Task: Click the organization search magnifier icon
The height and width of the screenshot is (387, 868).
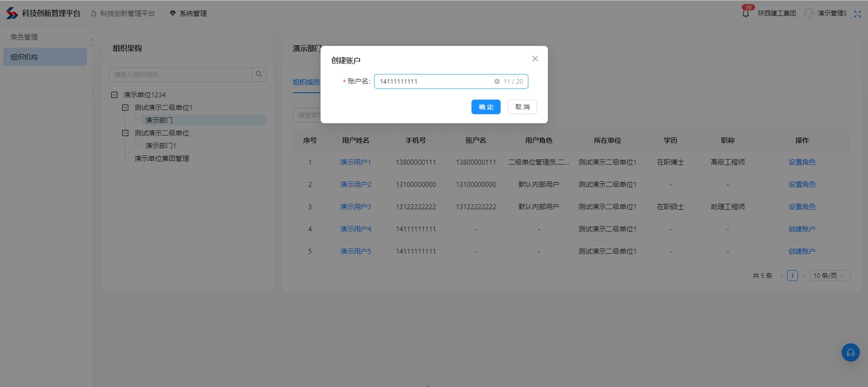Action: (259, 74)
